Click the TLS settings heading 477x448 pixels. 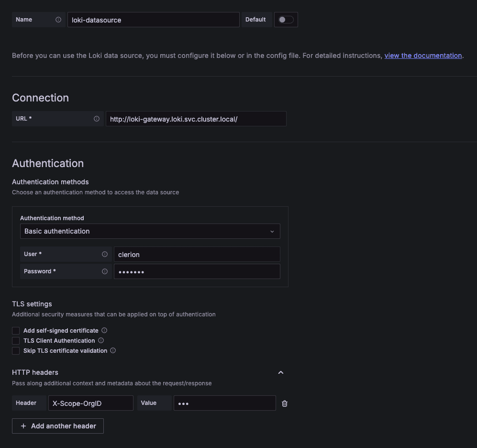click(x=32, y=304)
